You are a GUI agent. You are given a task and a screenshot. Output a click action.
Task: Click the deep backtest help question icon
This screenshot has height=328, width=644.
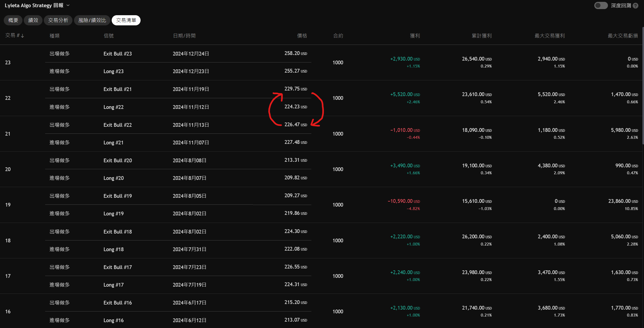click(636, 6)
